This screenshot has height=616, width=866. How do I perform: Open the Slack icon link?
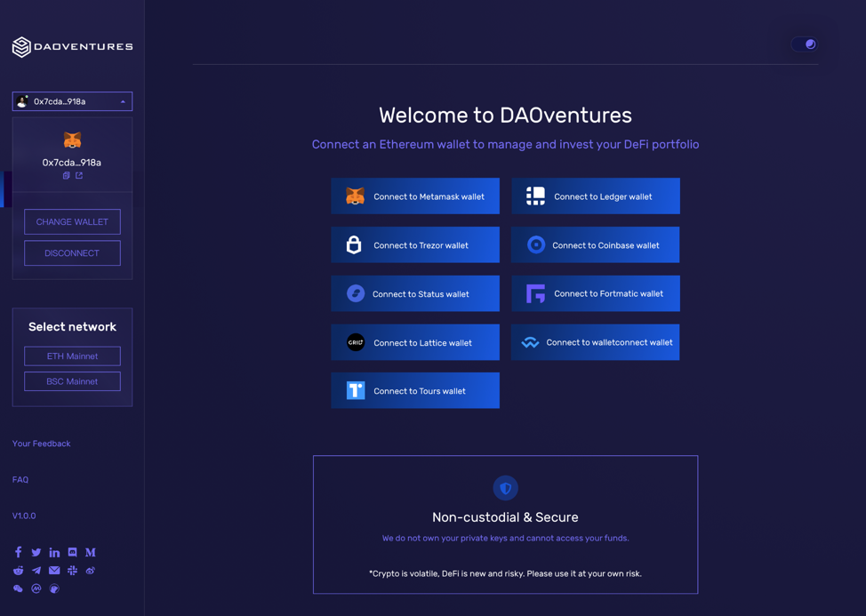[x=72, y=570]
